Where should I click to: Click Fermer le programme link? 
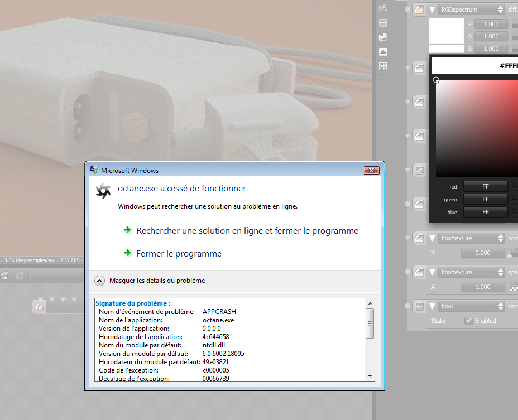[x=179, y=254]
